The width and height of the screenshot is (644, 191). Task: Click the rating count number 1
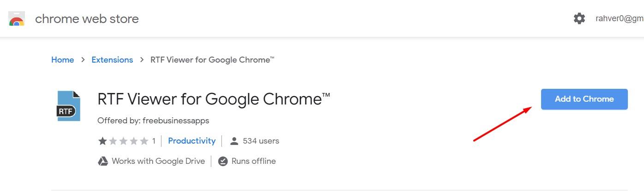pyautogui.click(x=154, y=141)
